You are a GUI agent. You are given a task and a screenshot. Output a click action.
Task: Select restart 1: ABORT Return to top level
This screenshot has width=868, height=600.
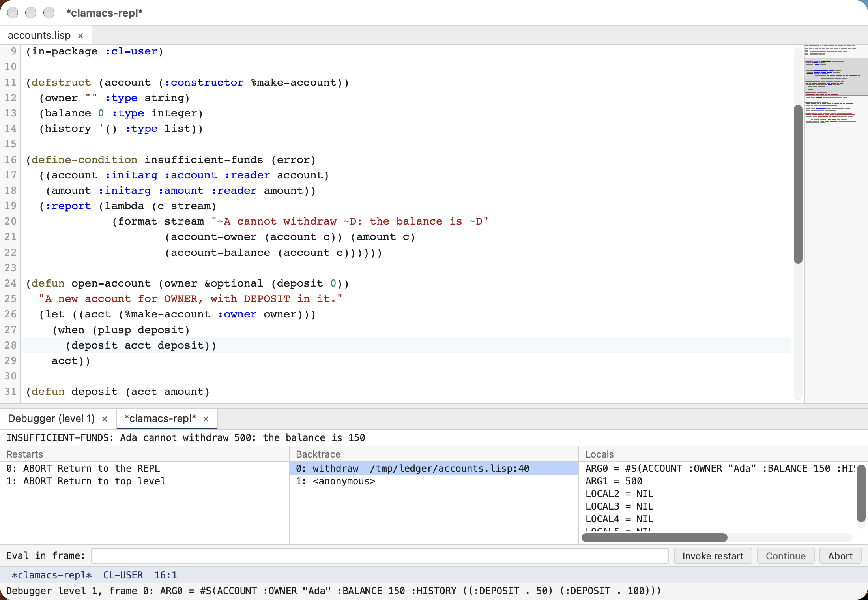144,481
